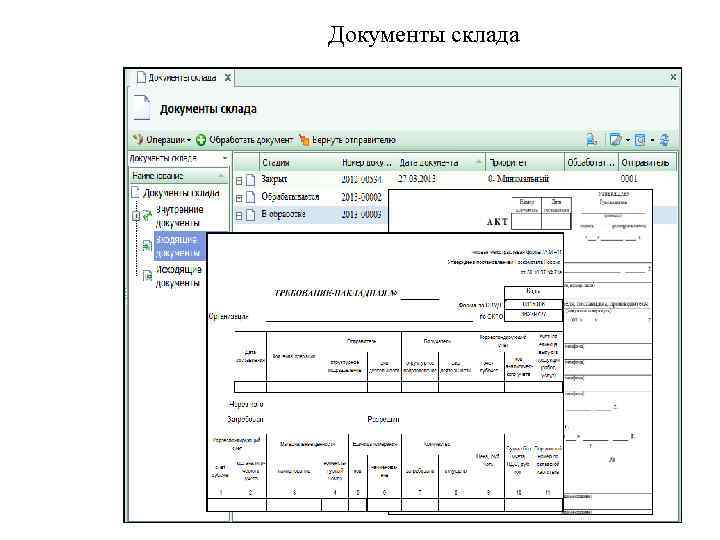The height and width of the screenshot is (540, 720).
Task: Select the Закрыт stage cell
Action: click(x=274, y=179)
